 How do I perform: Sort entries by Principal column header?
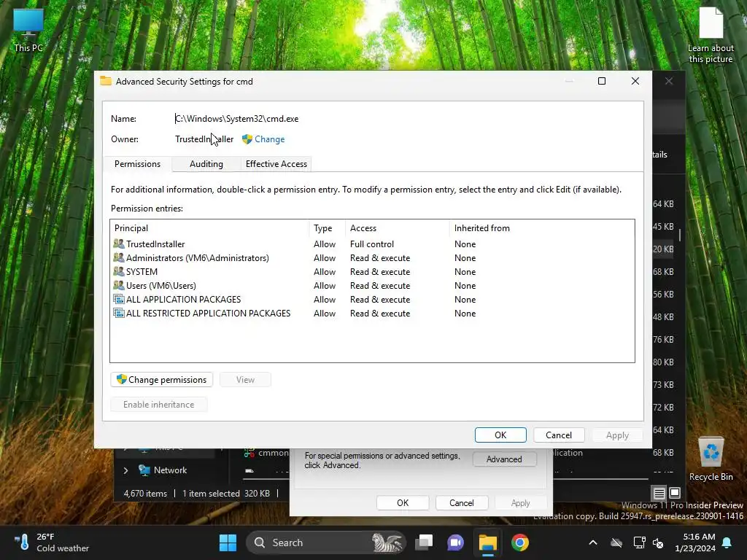[209, 228]
